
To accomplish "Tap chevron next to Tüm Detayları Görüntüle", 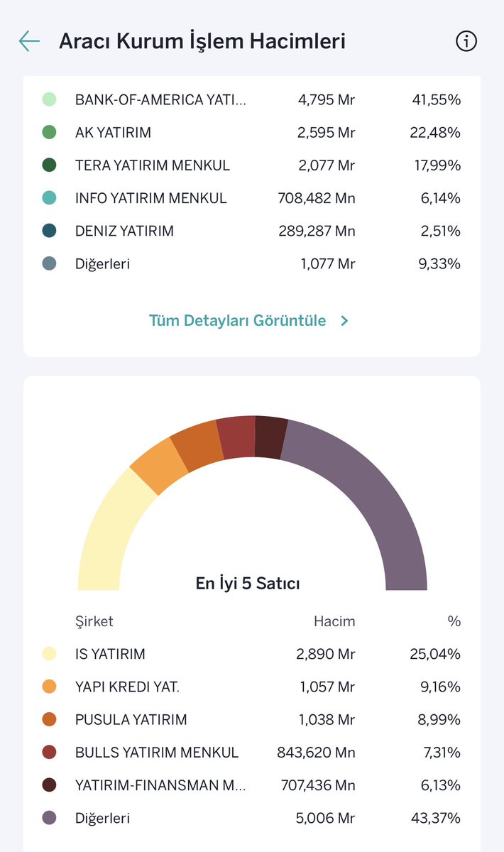I will 344,321.
